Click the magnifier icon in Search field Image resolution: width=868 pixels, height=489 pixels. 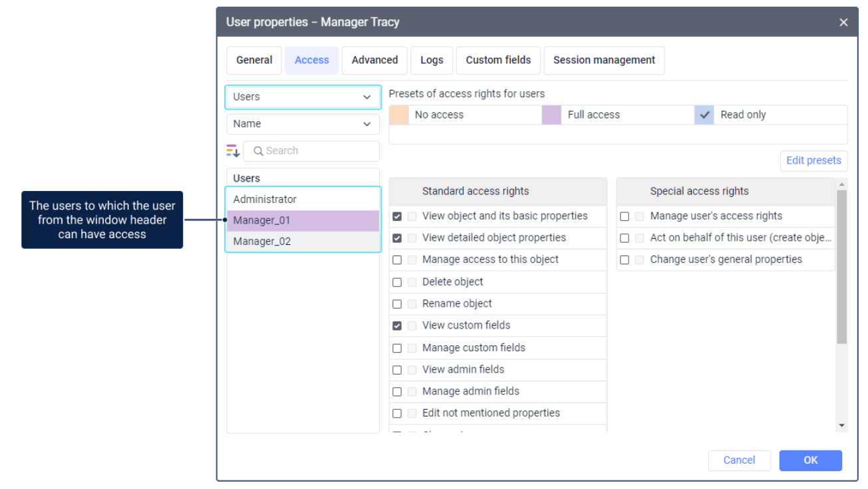tap(258, 151)
